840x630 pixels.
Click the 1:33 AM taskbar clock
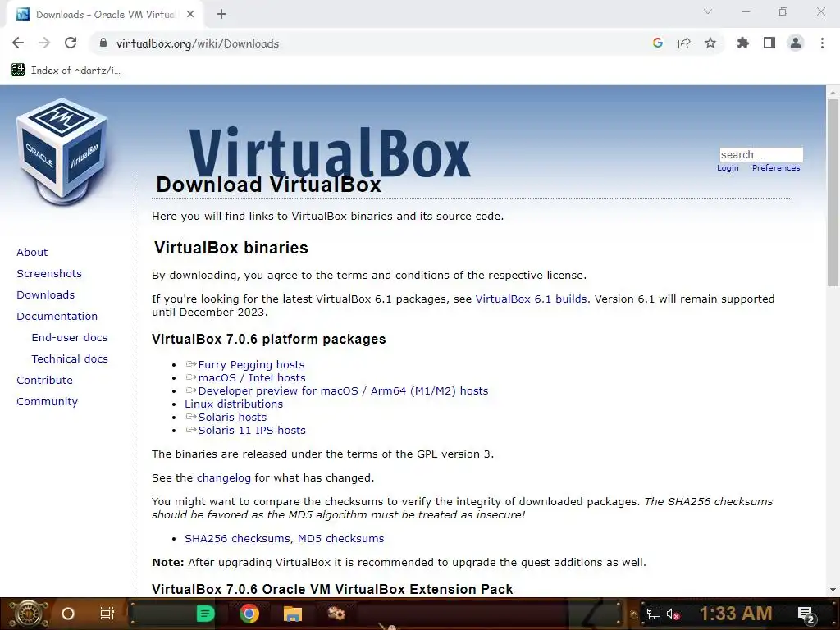(x=736, y=614)
